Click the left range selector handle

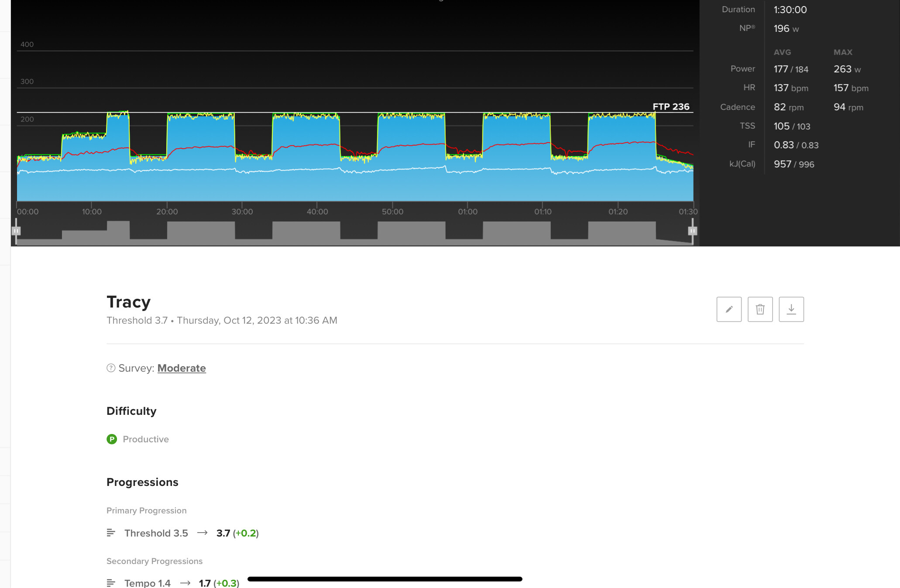16,231
